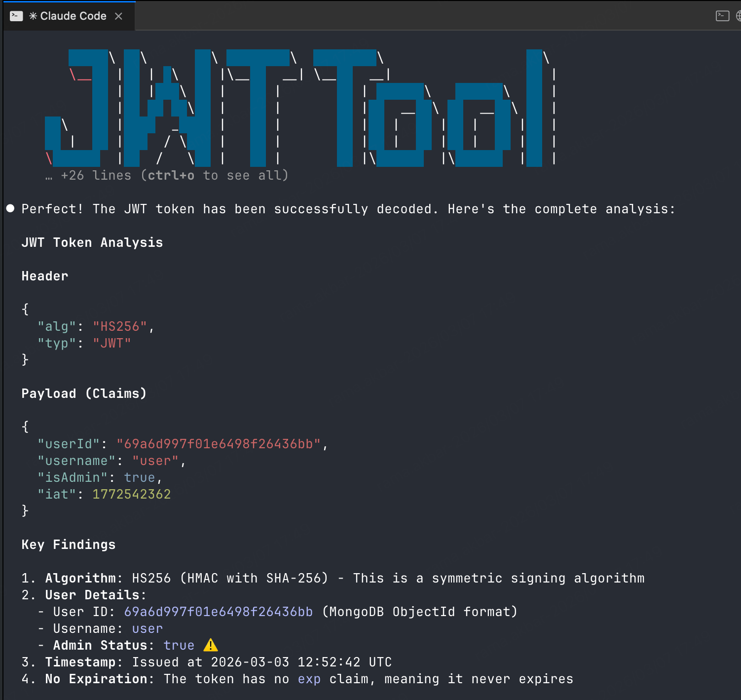Click the "user" string value in the payload JSON

point(155,461)
